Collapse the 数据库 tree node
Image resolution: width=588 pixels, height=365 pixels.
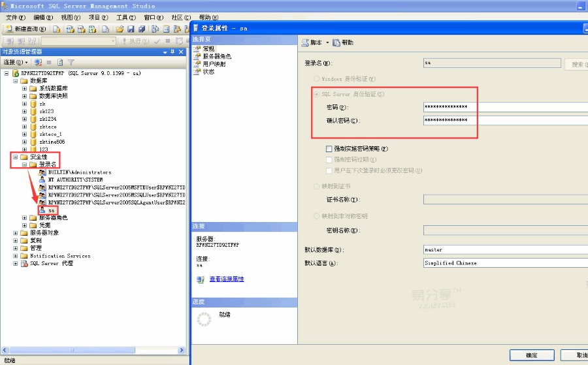tap(16, 81)
